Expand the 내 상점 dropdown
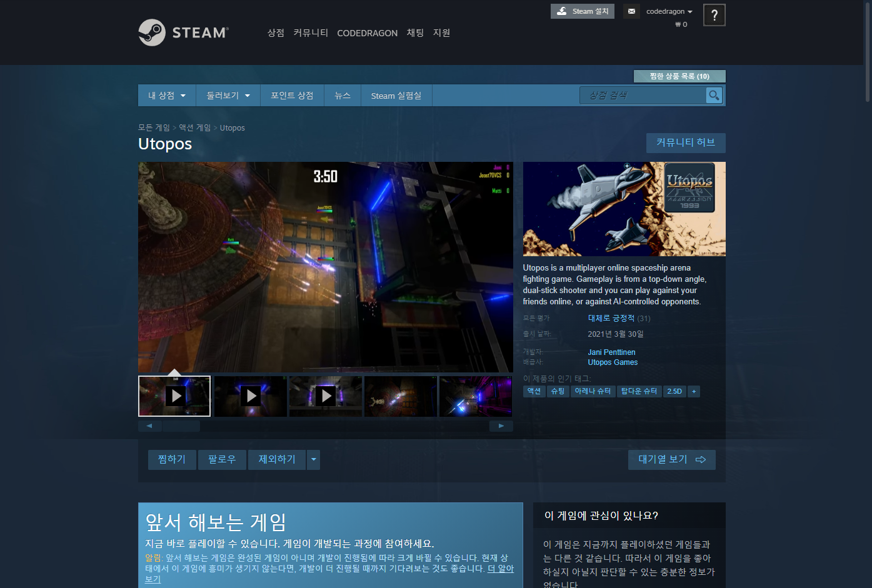The image size is (872, 588). [167, 96]
